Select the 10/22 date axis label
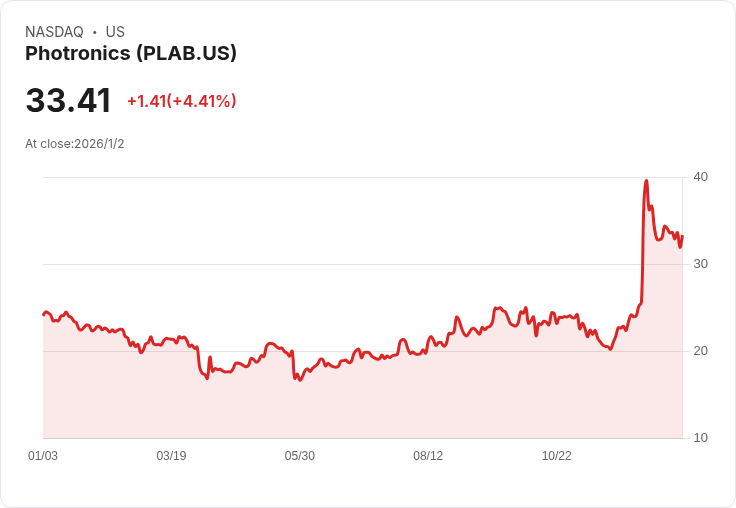736x508 pixels. [x=556, y=456]
